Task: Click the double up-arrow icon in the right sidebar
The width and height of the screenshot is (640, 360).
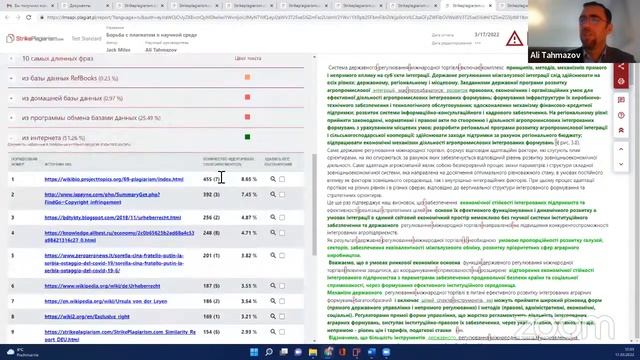Action: click(621, 131)
